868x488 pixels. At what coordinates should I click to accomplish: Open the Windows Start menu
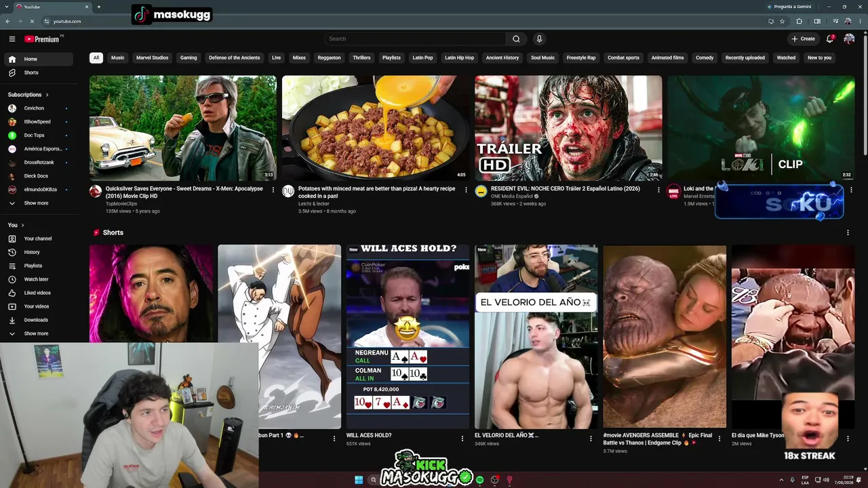pyautogui.click(x=359, y=480)
